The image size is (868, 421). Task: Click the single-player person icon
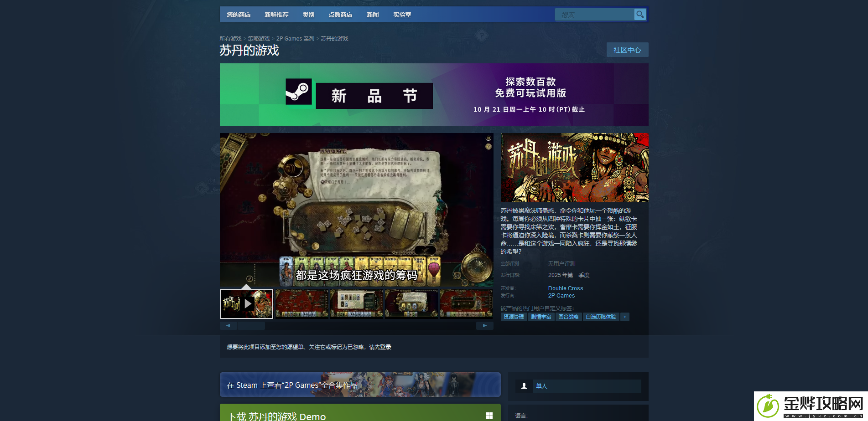[x=524, y=386]
